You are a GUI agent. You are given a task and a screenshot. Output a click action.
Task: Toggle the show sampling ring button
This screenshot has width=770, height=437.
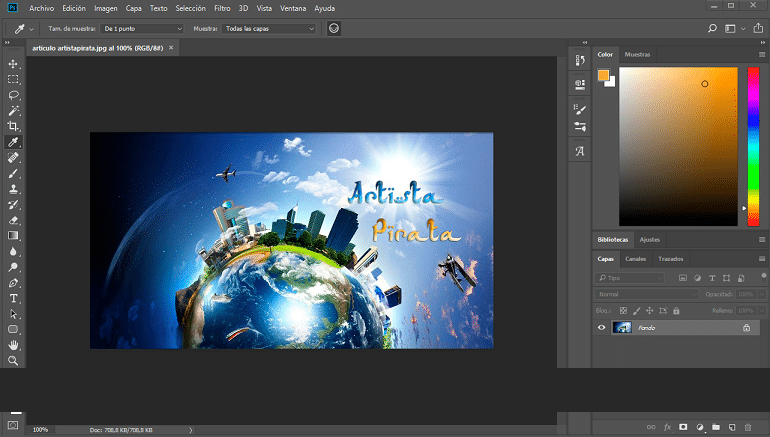333,29
